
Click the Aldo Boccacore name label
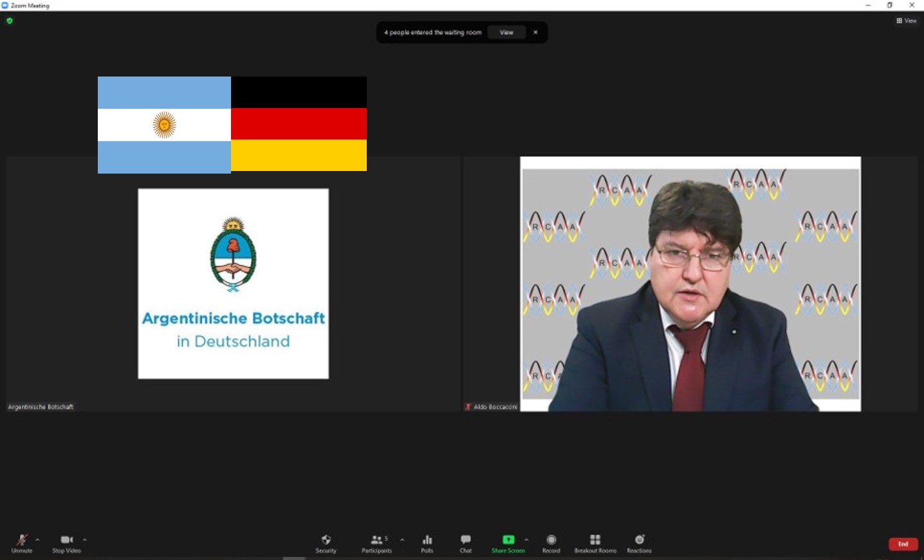pos(495,407)
